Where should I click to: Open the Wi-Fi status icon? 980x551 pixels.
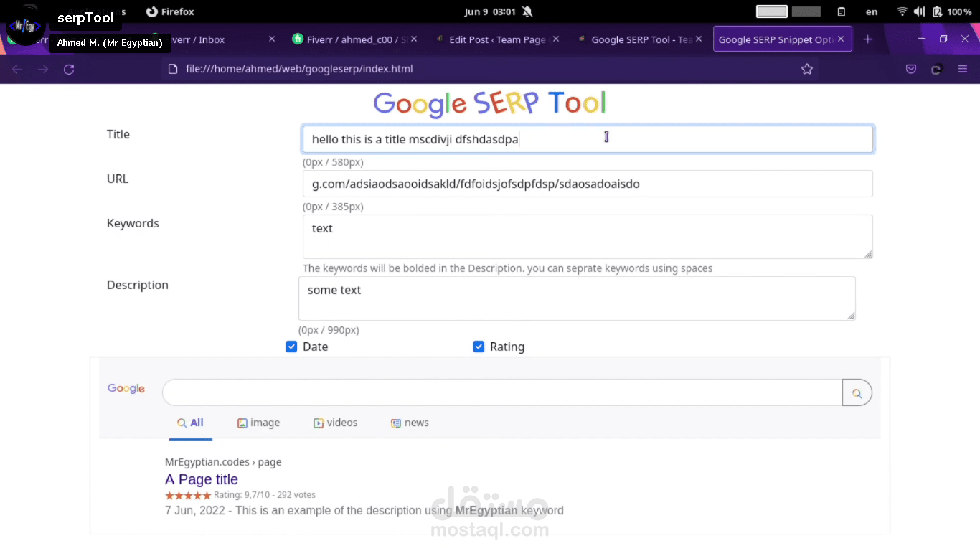pyautogui.click(x=902, y=11)
